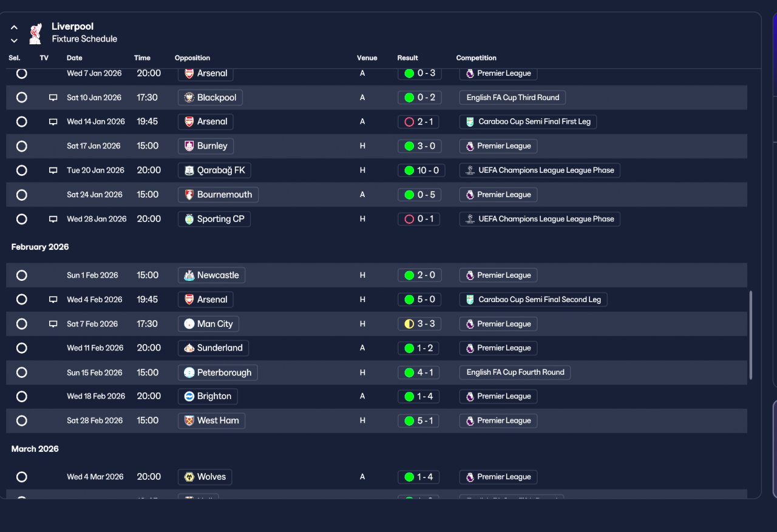Screen dimensions: 777x532
Task: Click the March 2026 month heading
Action: click(35, 449)
